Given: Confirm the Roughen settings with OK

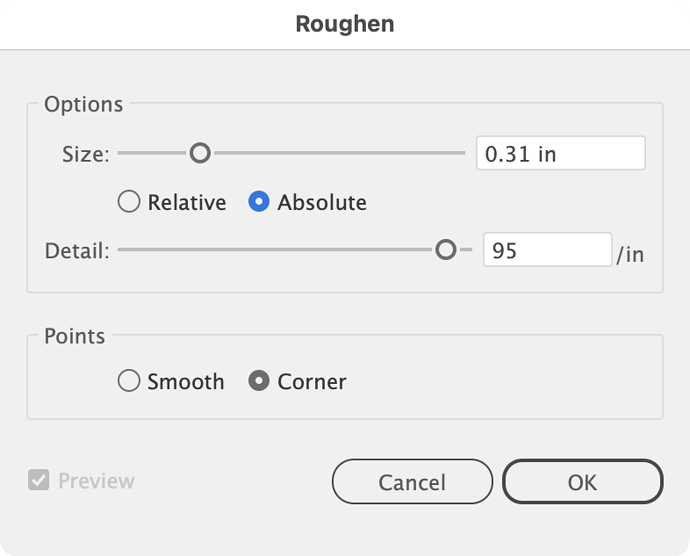Looking at the screenshot, I should (x=583, y=482).
